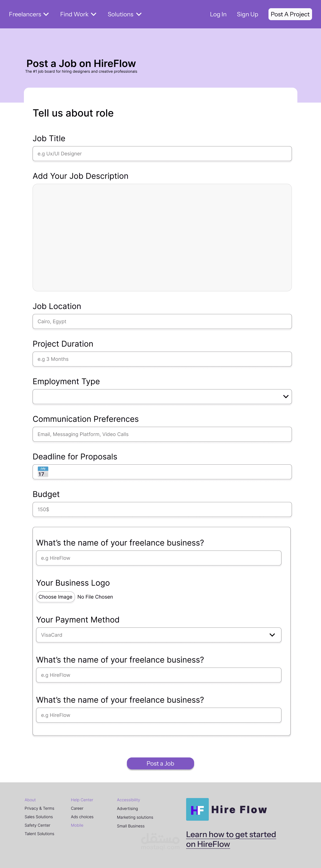Click the Budget input field
Viewport: 321px width, 868px height.
click(x=162, y=509)
